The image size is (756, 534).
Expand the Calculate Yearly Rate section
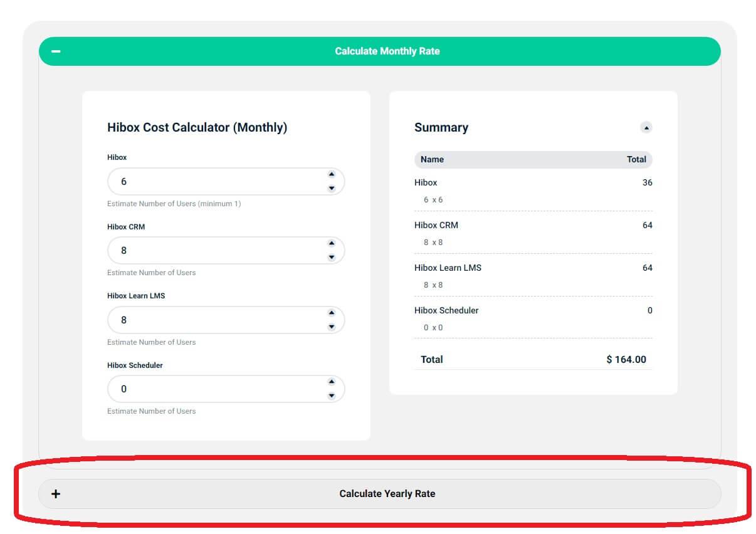point(387,494)
